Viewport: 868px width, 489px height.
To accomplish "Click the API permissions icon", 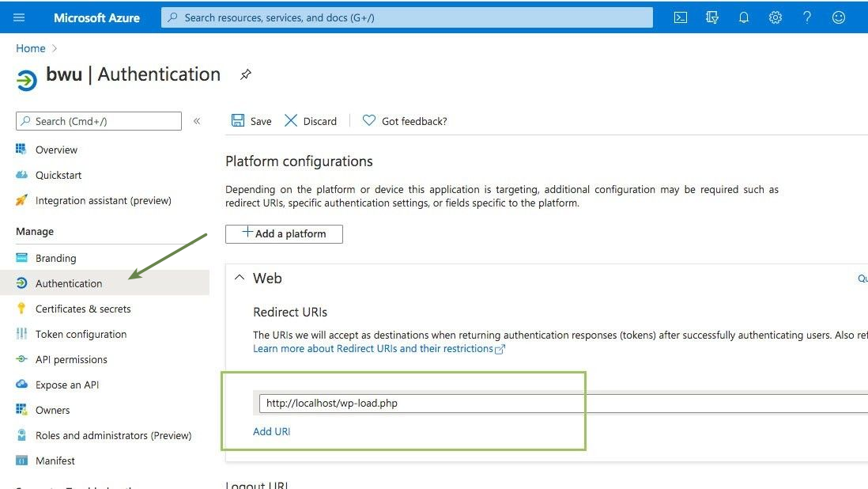I will [21, 359].
